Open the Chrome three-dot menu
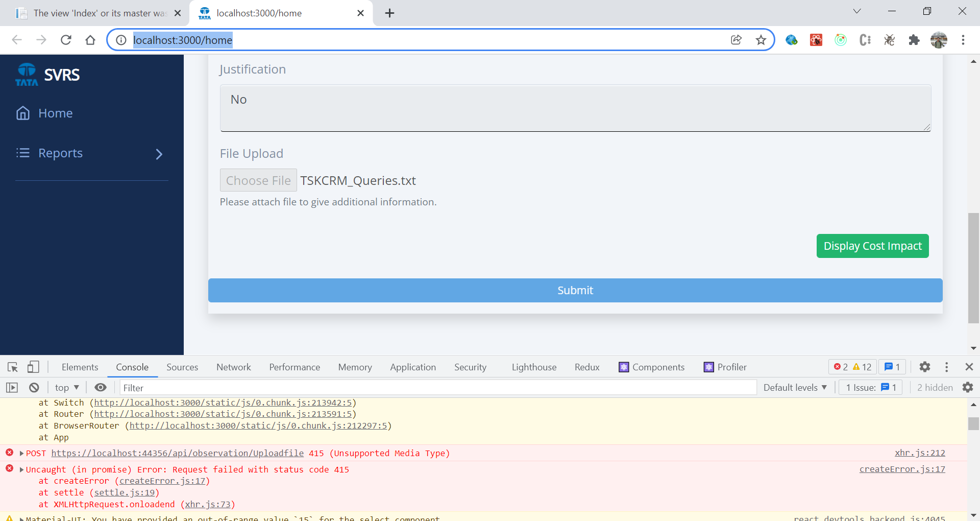Viewport: 980px width, 521px height. [963, 40]
